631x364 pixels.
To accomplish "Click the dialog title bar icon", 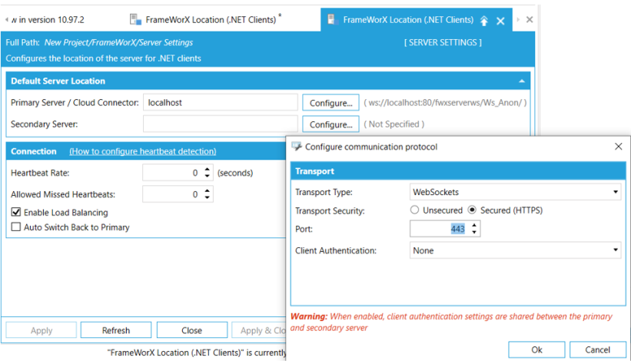I will click(297, 147).
